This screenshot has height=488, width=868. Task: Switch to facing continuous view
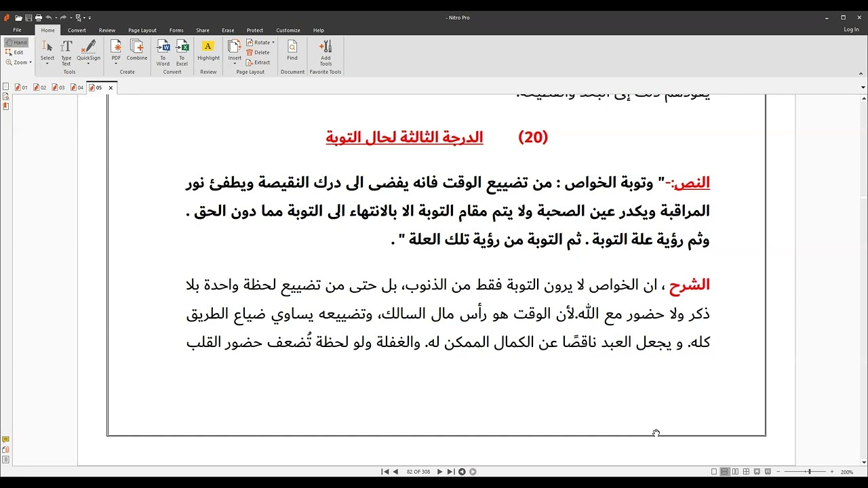point(747,472)
